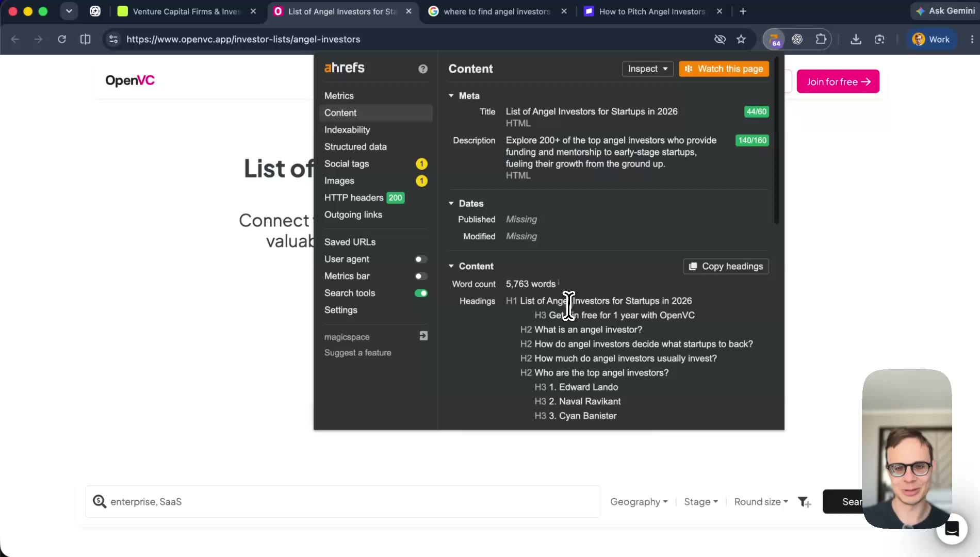Click the crossed-out eye tracking icon
Viewport: 980px width, 557px height.
(x=720, y=39)
